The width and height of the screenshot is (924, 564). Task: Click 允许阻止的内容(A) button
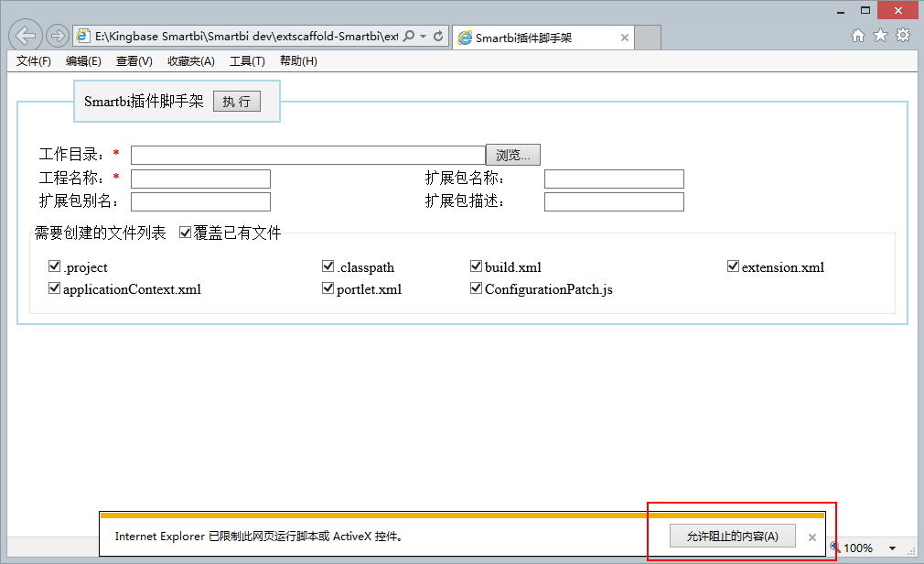(x=733, y=537)
